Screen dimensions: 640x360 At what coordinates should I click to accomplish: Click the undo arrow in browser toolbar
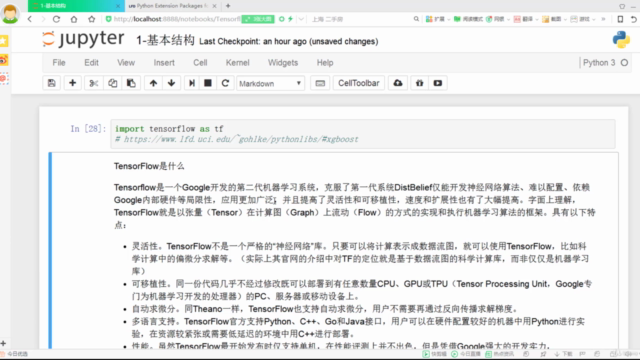[x=633, y=19]
